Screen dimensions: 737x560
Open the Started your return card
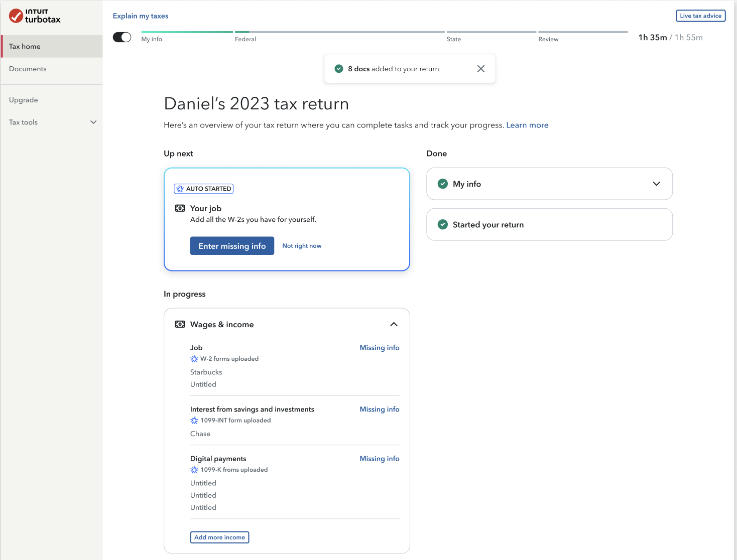[549, 224]
